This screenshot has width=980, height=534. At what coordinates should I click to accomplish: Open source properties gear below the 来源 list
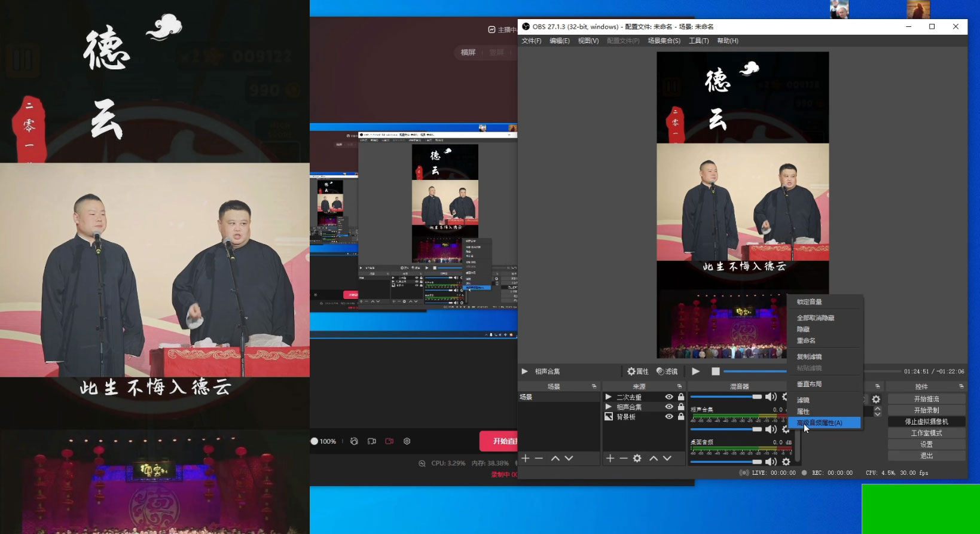click(637, 458)
